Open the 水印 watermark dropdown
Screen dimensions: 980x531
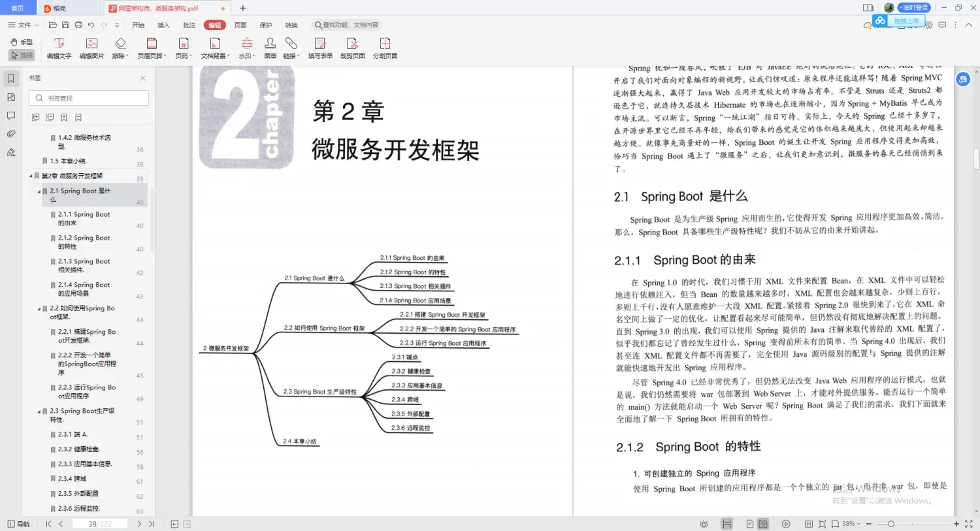[x=247, y=48]
